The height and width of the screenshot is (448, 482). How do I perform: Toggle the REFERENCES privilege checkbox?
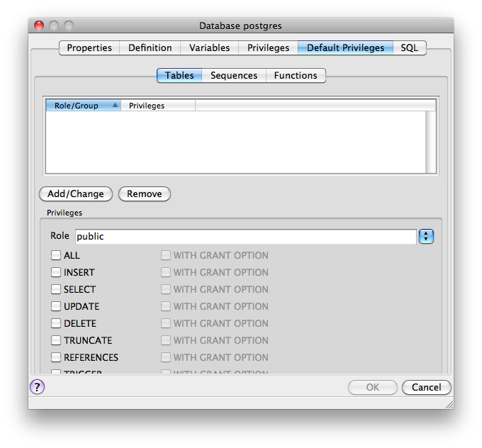(x=56, y=357)
